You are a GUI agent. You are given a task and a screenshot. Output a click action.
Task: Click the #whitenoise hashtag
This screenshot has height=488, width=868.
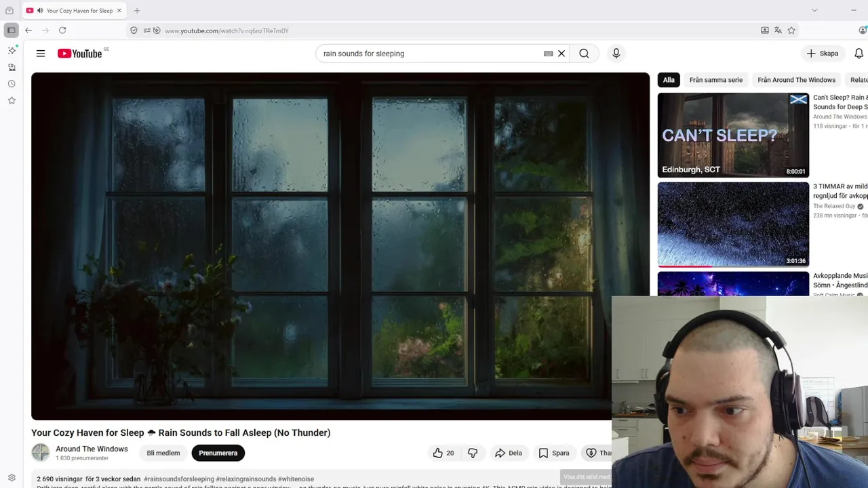296,479
